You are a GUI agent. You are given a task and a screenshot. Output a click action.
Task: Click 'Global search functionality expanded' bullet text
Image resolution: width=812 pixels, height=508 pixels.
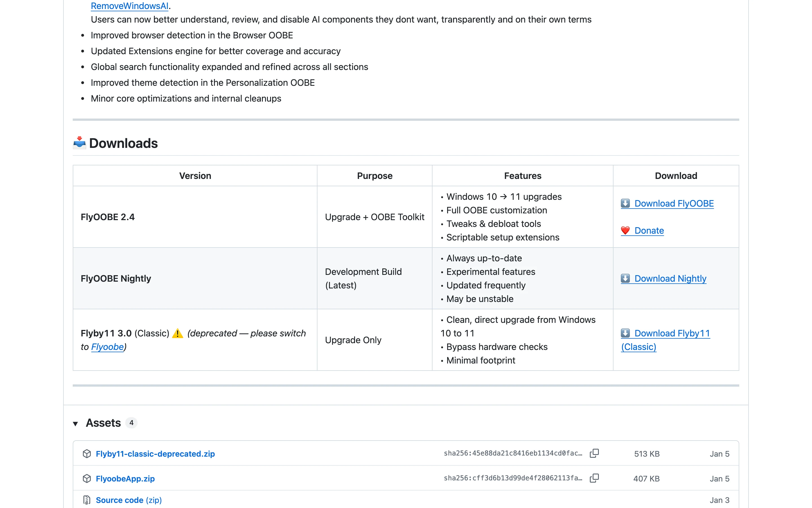[230, 67]
